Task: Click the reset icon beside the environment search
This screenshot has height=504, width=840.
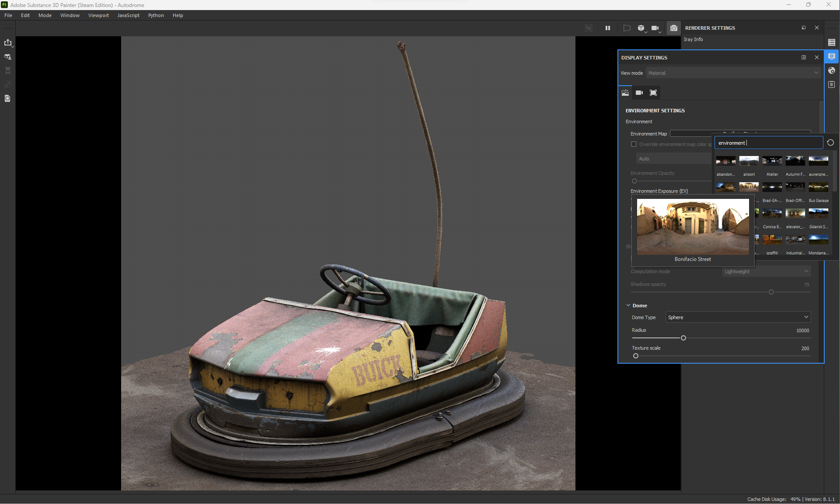Action: (831, 143)
